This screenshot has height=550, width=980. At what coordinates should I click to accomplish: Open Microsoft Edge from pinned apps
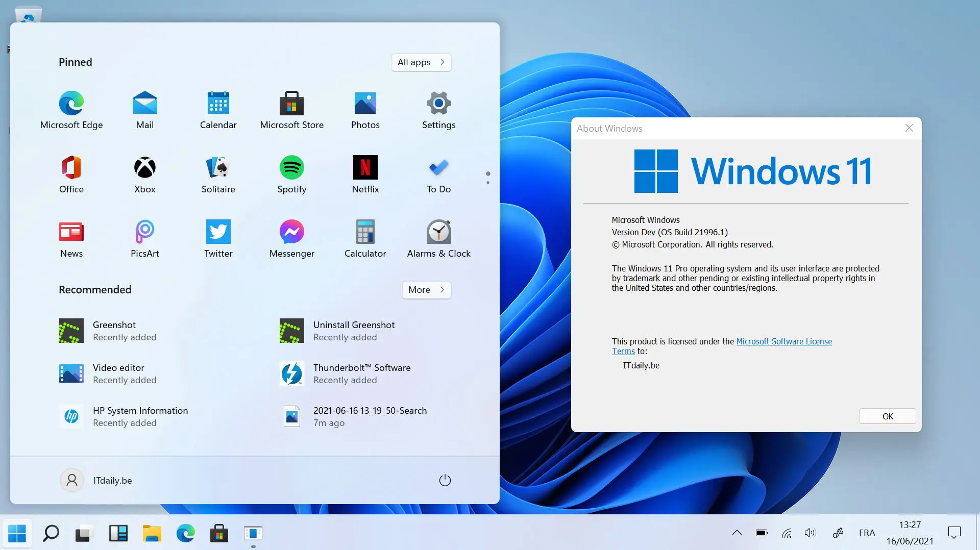click(71, 110)
